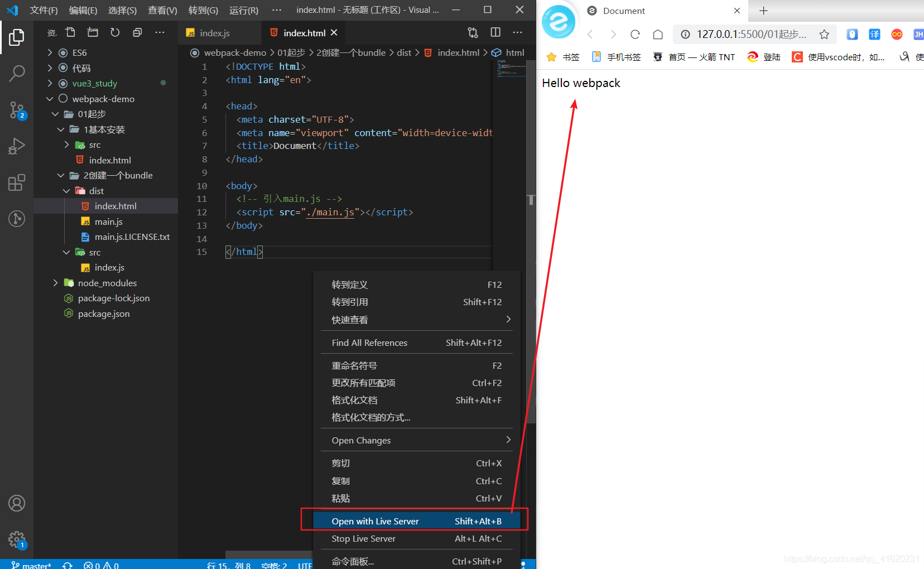Click errors and warnings count in status bar
Image resolution: width=924 pixels, height=569 pixels.
click(101, 565)
